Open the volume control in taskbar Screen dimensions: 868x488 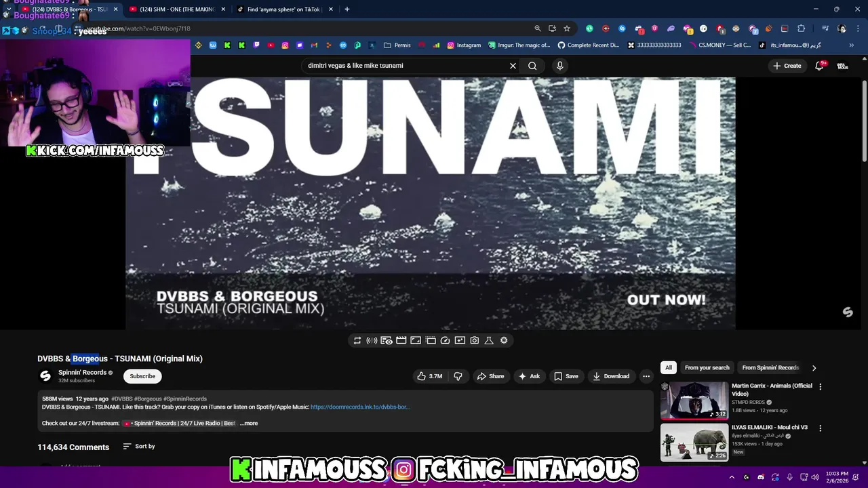[815, 477]
